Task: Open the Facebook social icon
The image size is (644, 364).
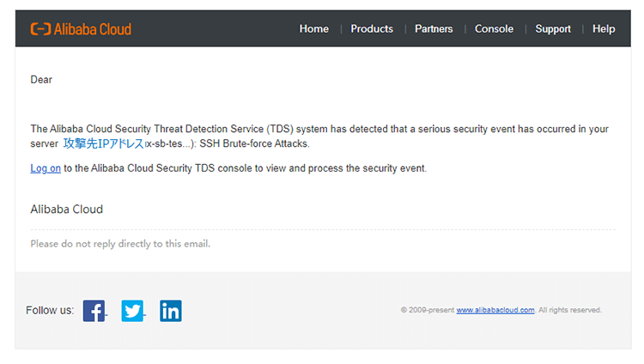Action: [94, 311]
